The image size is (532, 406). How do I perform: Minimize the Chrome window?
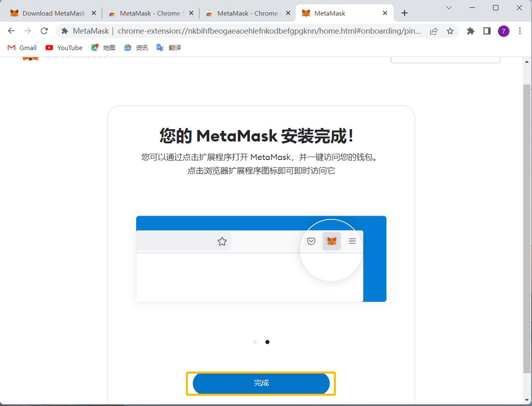click(472, 7)
